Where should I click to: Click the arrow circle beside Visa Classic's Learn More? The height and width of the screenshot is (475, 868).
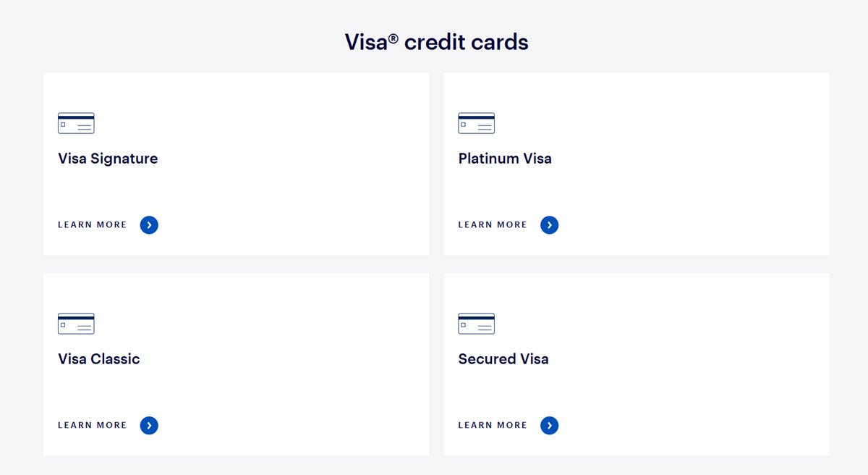pos(149,425)
